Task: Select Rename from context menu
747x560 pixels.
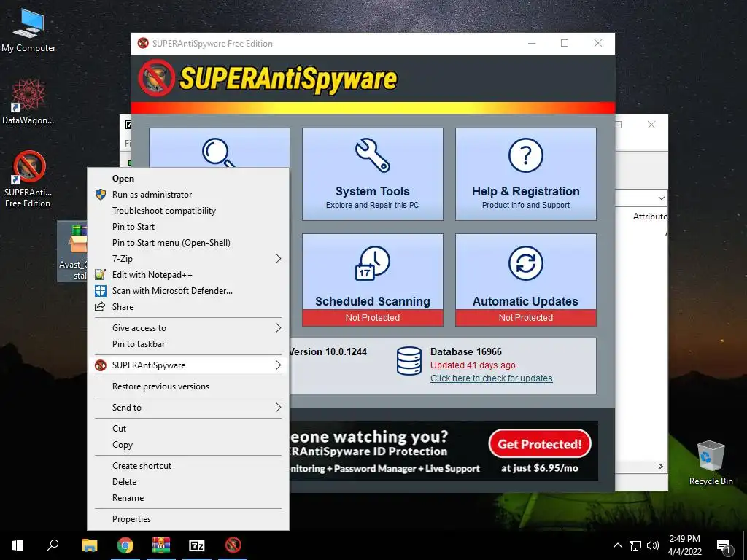Action: click(x=187, y=497)
